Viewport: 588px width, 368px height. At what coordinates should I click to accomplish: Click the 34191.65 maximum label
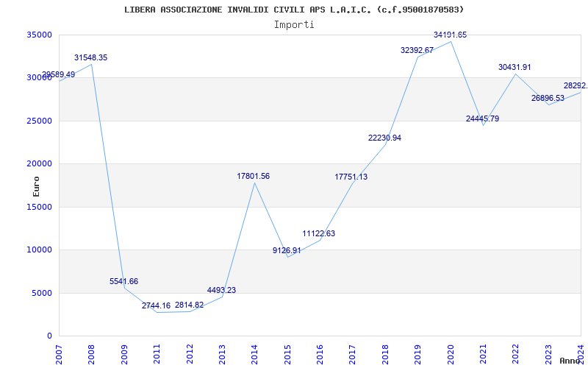450,35
